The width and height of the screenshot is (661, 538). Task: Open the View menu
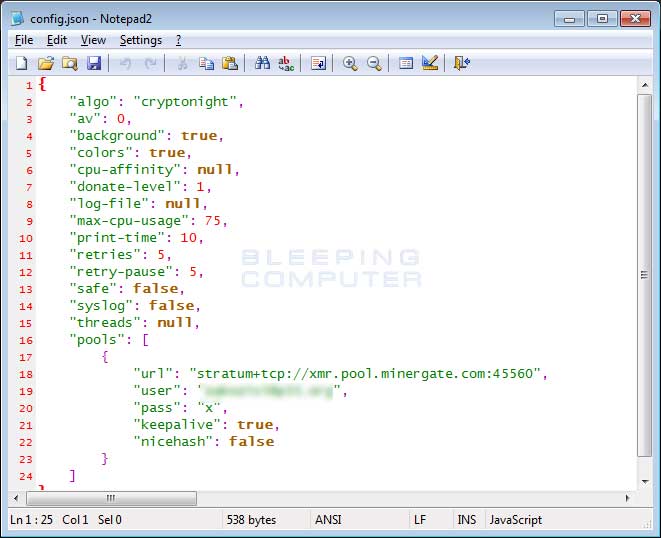(93, 40)
